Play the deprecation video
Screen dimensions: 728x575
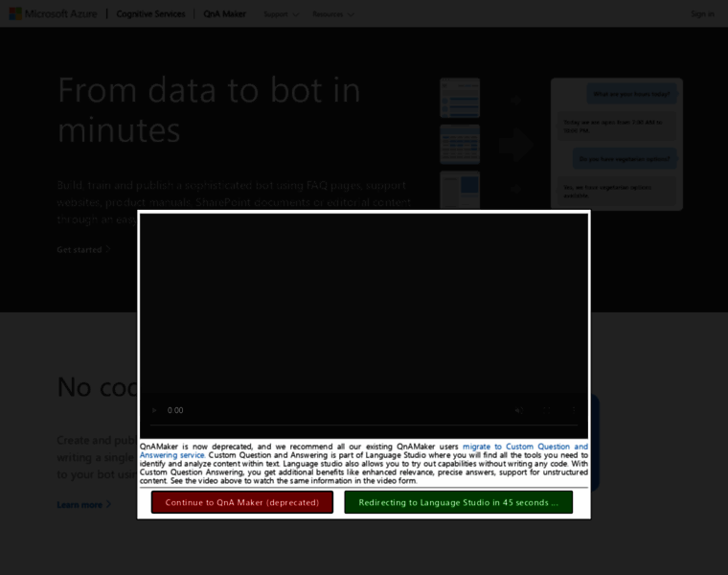coord(154,410)
